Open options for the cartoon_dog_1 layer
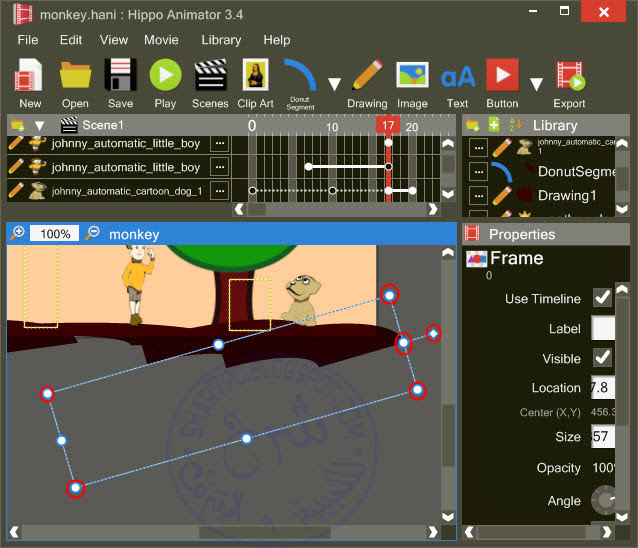The image size is (638, 548). click(x=220, y=191)
